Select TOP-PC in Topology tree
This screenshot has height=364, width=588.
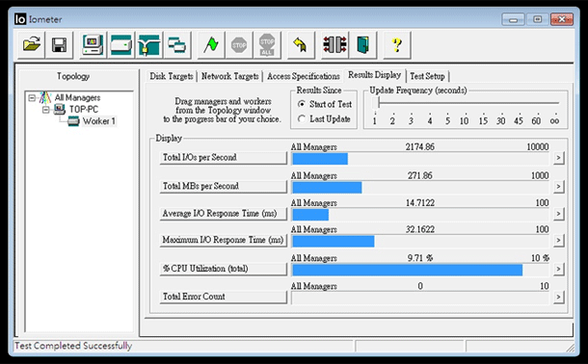pos(84,110)
